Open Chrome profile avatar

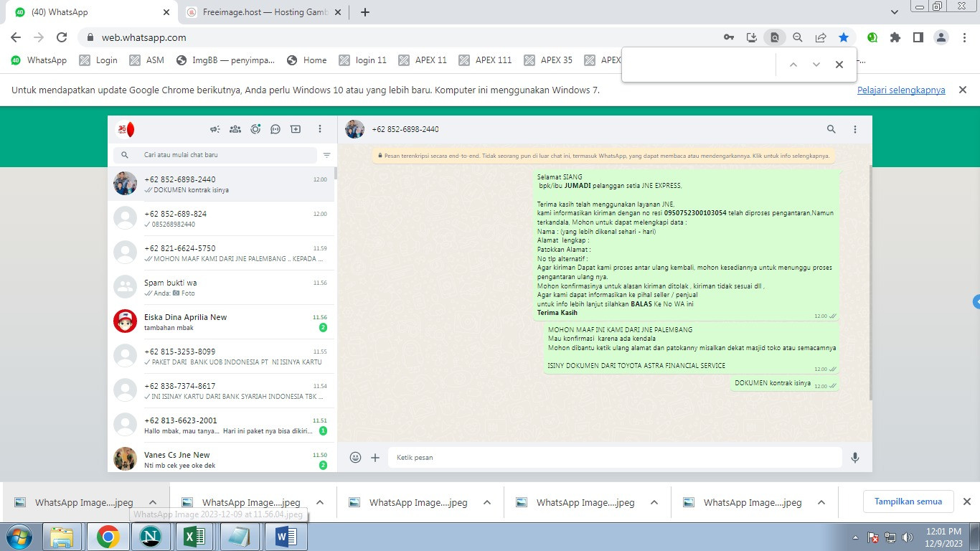[x=941, y=37]
